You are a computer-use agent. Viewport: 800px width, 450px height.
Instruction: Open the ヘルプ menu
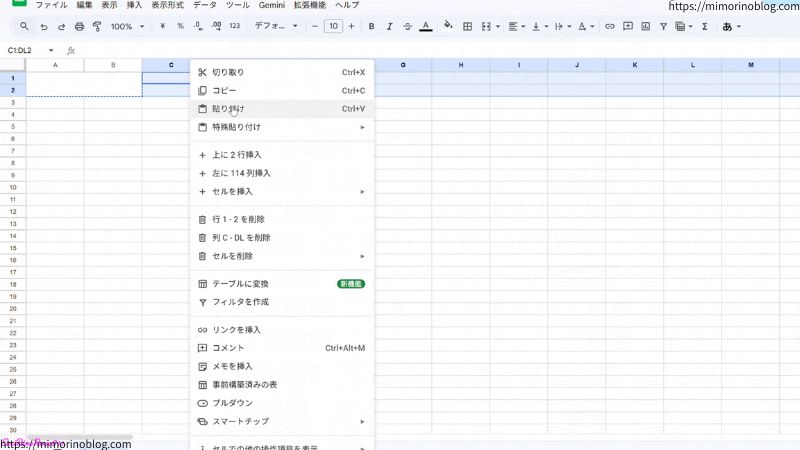347,5
